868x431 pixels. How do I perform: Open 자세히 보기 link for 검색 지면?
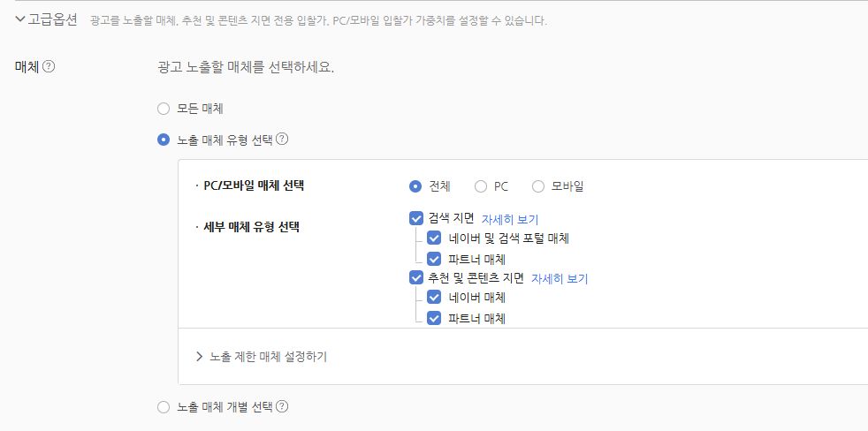(x=510, y=219)
